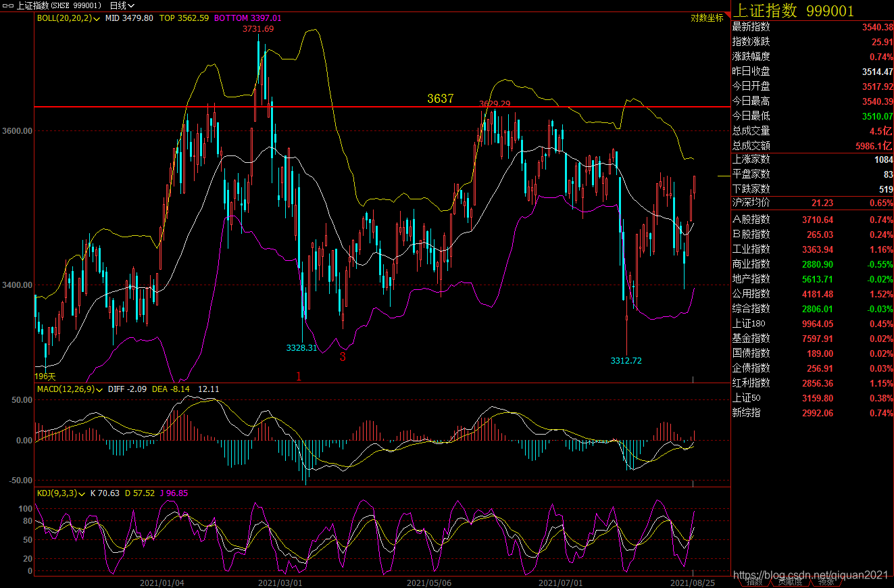
Task: Click the 3637 resistance line label
Action: coord(441,99)
